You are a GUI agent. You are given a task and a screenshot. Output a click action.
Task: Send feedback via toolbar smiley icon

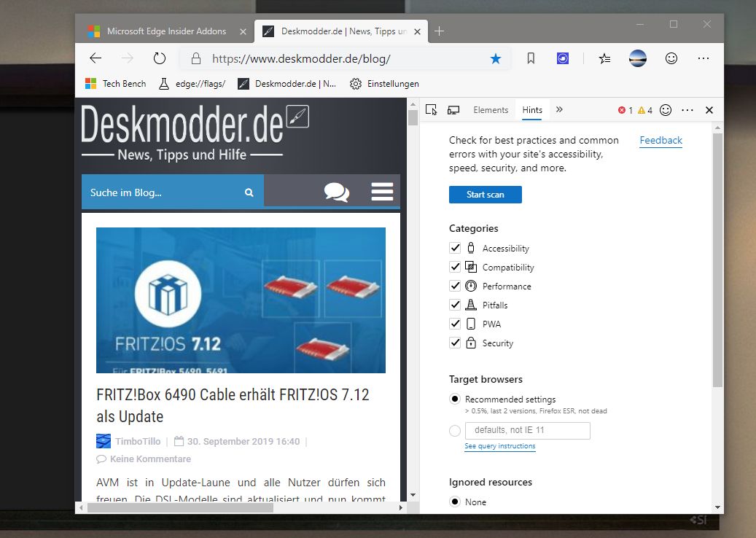point(671,58)
